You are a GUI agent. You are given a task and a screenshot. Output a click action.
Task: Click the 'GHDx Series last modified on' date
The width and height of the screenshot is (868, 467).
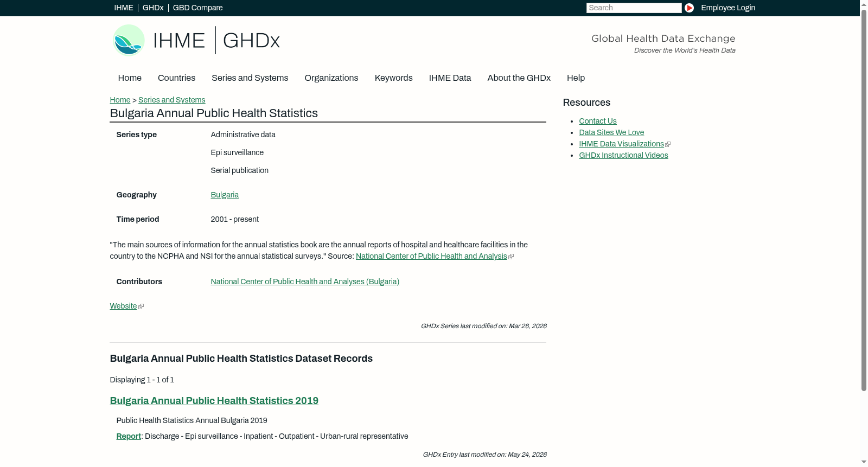[484, 326]
